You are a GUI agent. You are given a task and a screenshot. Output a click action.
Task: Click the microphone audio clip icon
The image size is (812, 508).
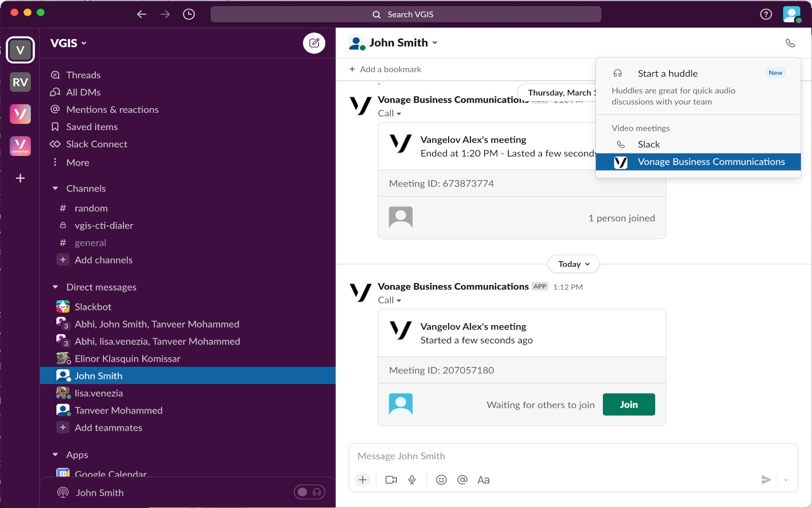click(412, 480)
